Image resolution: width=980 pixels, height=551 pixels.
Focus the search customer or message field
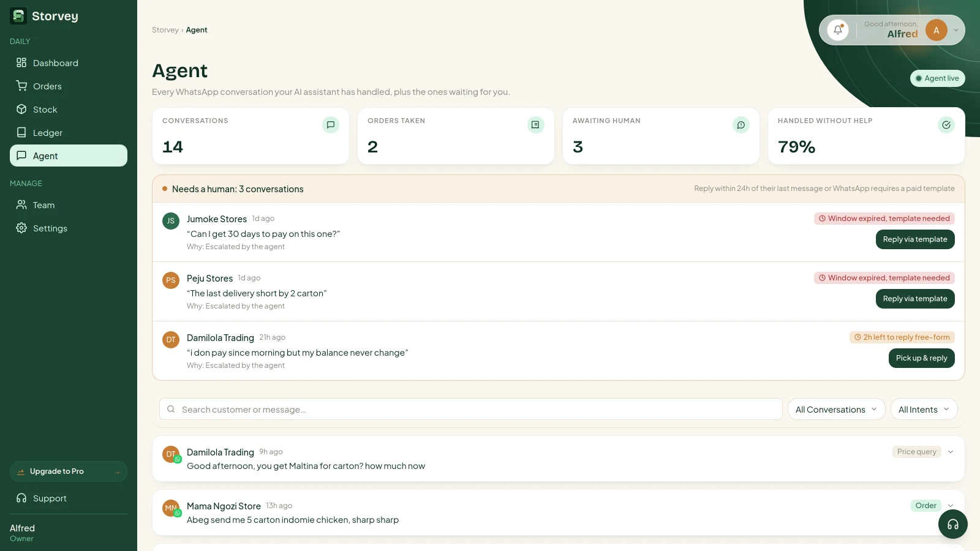pyautogui.click(x=470, y=410)
